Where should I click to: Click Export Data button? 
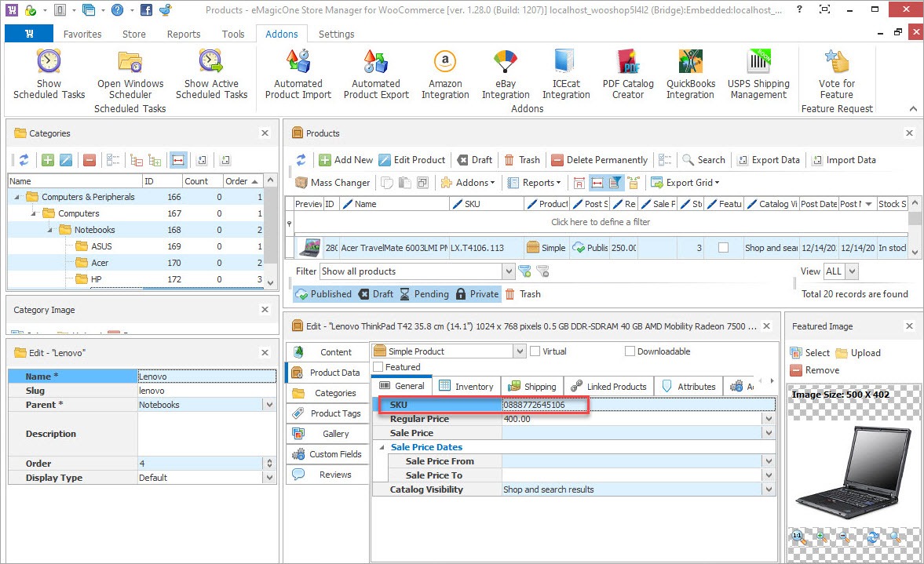(769, 160)
